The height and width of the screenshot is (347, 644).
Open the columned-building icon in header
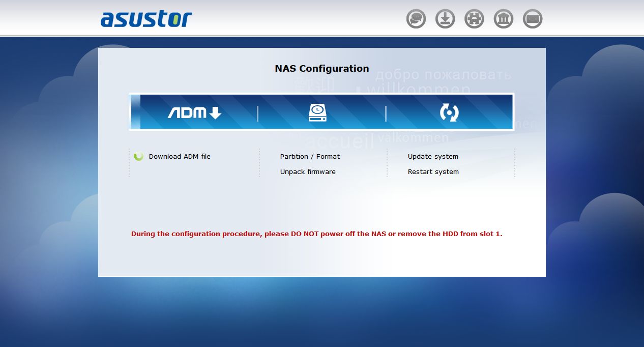pyautogui.click(x=504, y=19)
